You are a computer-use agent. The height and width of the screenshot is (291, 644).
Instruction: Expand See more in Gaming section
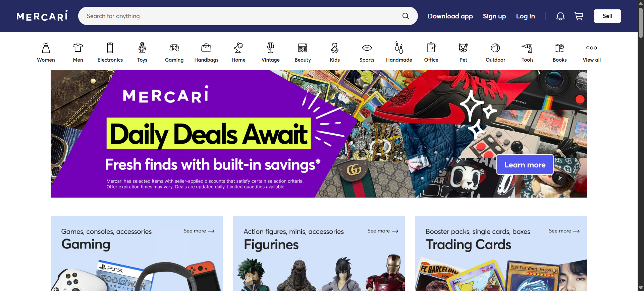(199, 231)
